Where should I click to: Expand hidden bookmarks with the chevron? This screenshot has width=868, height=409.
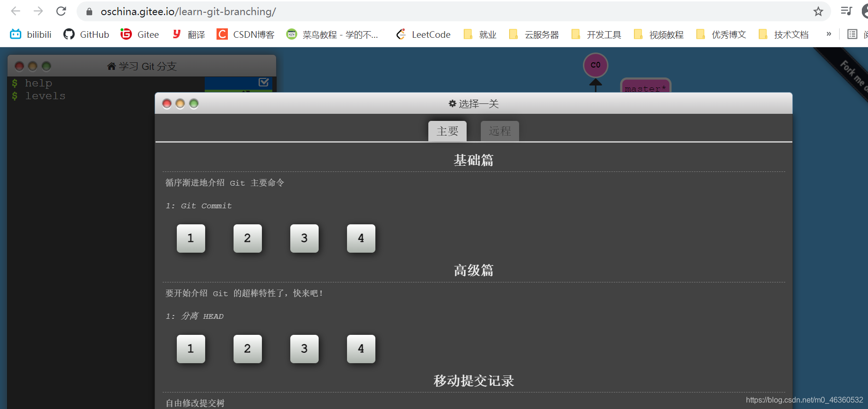829,34
